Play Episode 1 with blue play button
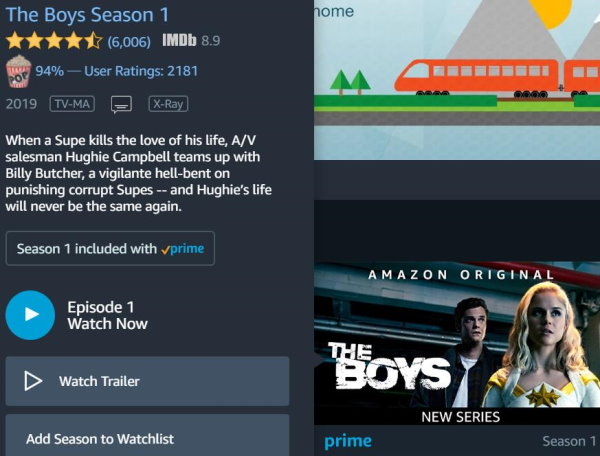Viewport: 600px width, 456px height. tap(30, 315)
